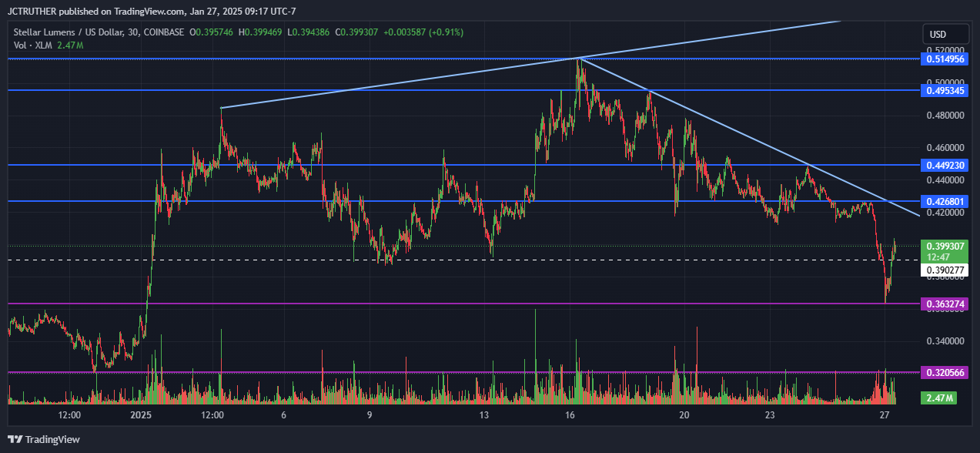This screenshot has width=980, height=453.
Task: Click the green 0.399307 current price label
Action: coord(945,246)
